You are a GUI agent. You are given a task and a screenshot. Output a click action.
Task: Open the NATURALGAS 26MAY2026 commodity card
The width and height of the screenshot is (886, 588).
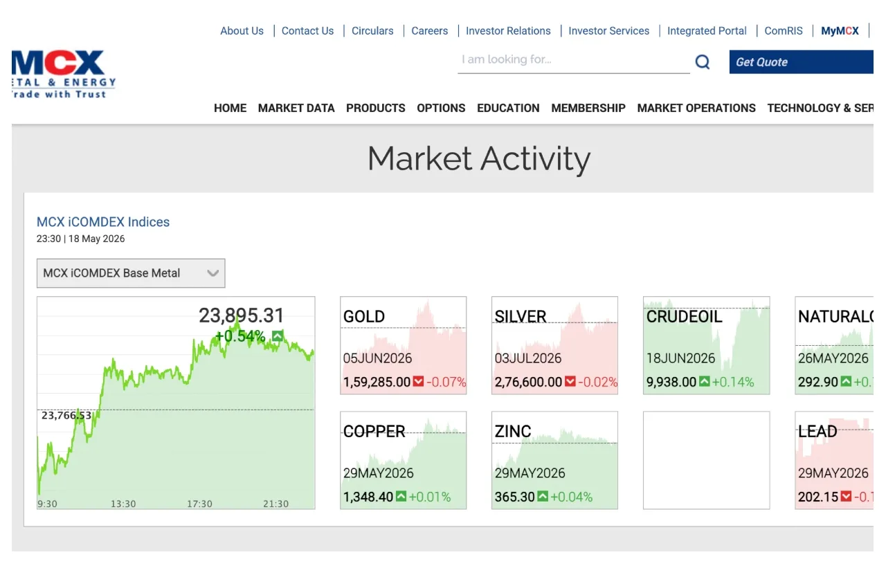tap(834, 346)
